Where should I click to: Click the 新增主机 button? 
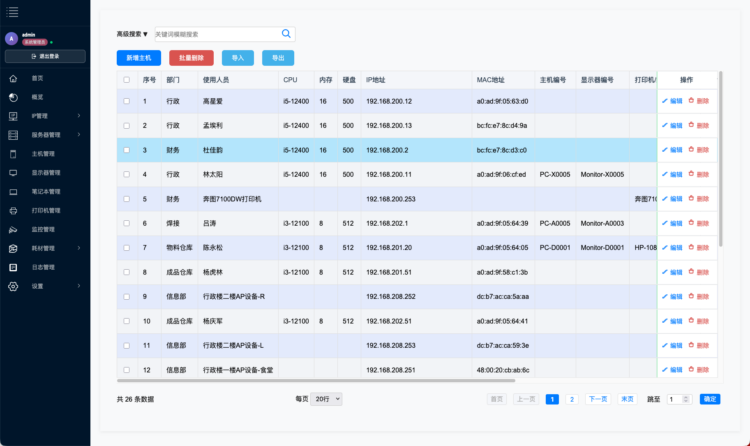click(138, 58)
